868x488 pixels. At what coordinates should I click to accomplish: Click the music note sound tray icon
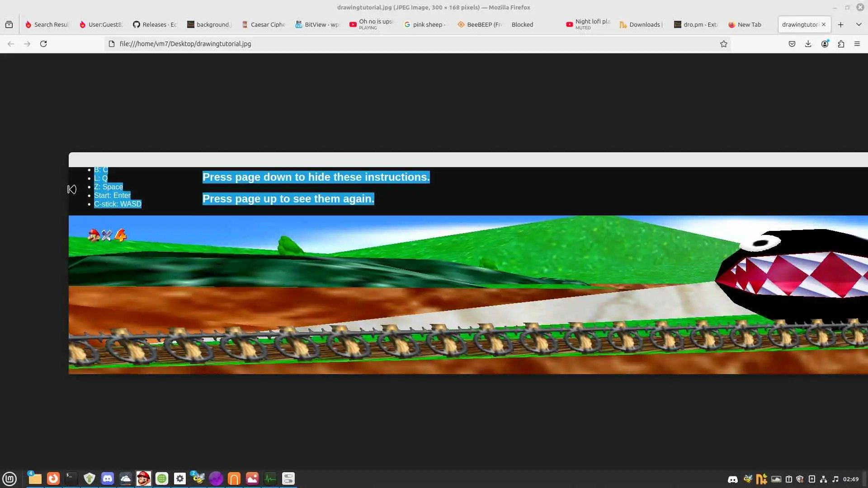click(x=835, y=479)
